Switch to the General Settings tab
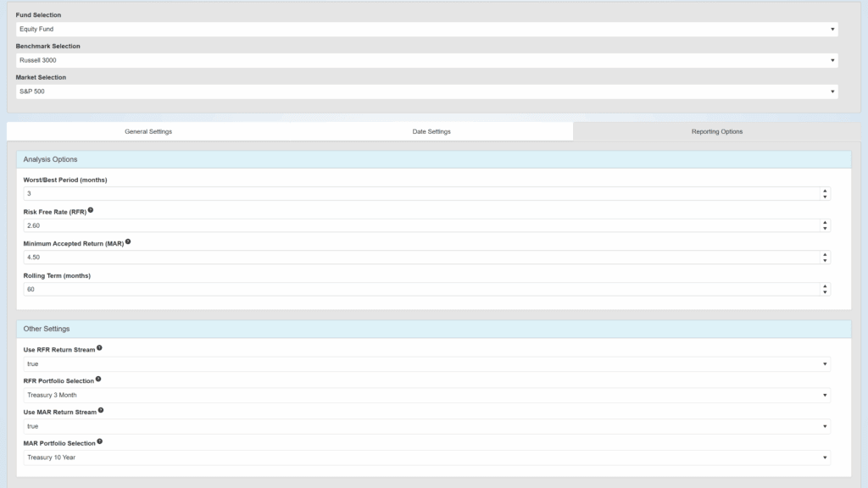This screenshot has width=868, height=488. pos(148,131)
